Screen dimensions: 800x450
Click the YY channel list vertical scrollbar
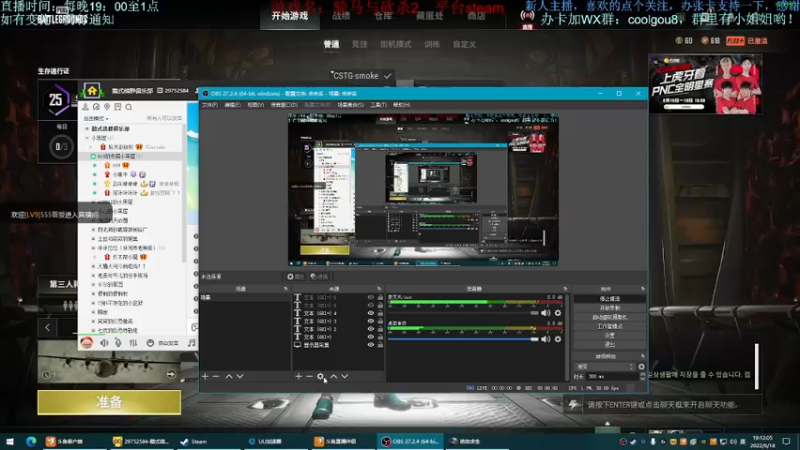click(x=184, y=194)
